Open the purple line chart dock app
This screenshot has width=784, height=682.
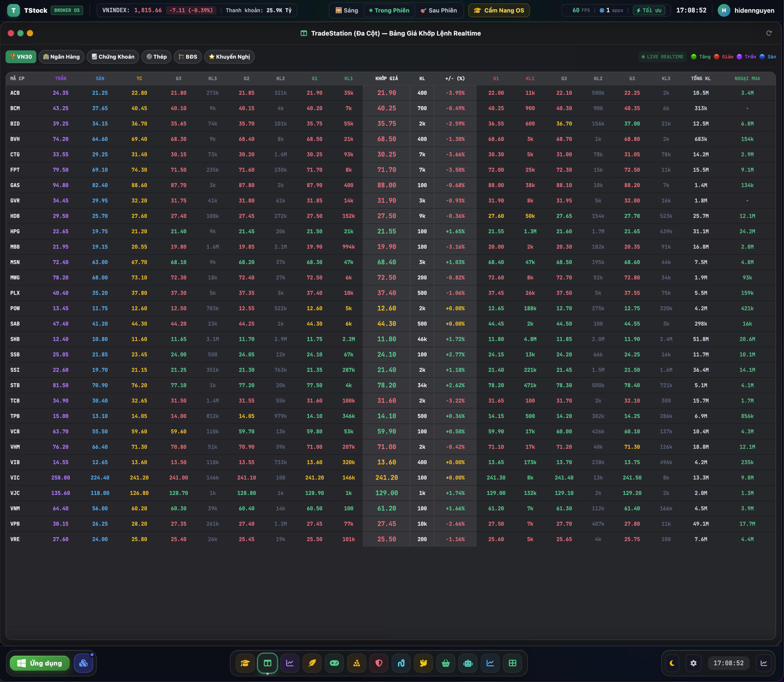290,663
